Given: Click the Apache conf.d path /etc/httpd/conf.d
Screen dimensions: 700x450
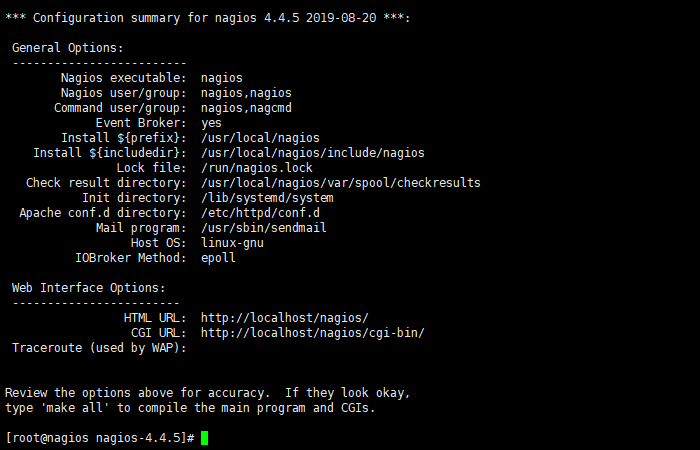Looking at the screenshot, I should click(260, 213).
